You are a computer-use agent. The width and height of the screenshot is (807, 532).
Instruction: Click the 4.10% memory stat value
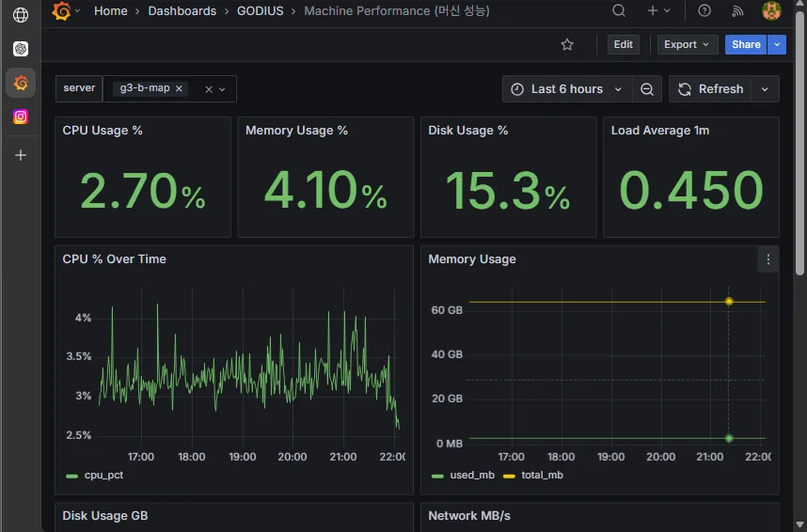pos(325,191)
